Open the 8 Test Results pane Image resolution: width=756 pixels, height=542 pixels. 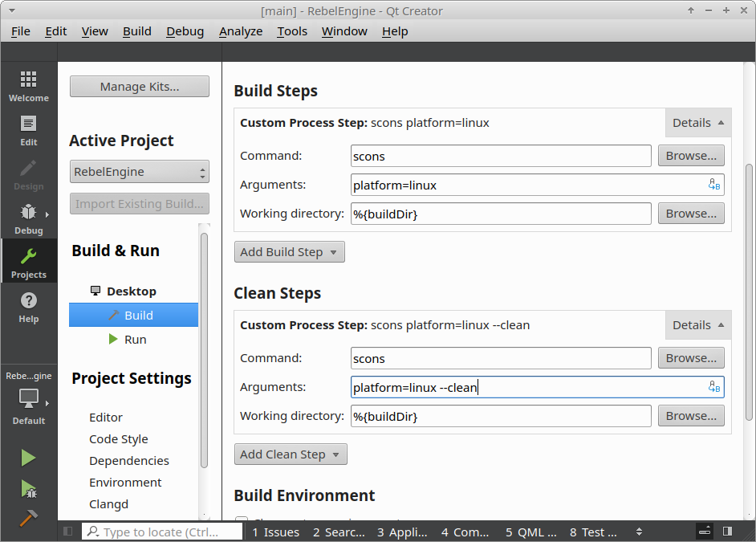tap(593, 532)
